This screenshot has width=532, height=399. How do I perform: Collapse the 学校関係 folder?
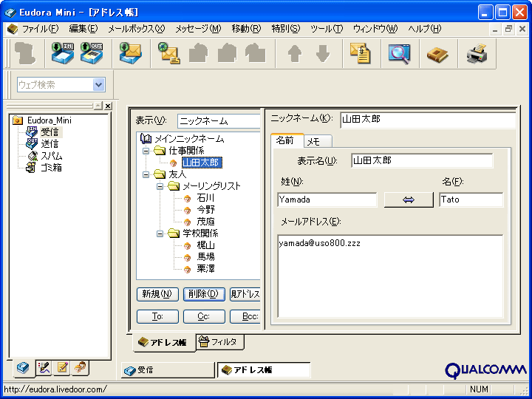coord(160,234)
